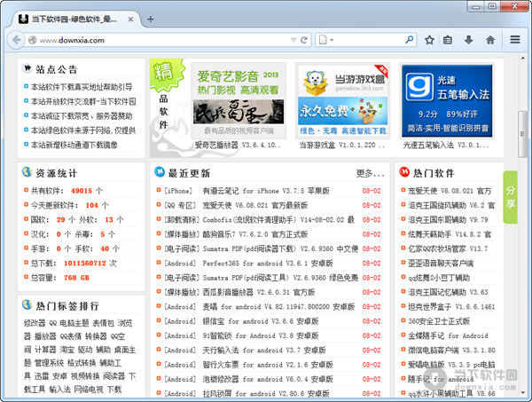Image resolution: width=532 pixels, height=402 pixels.
Task: Open the bookmarks list icon
Action: (448, 40)
